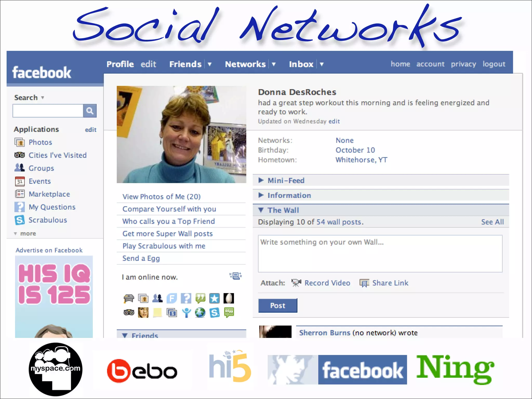
Task: Click the Scrabulous S icon in sidebar
Action: coord(20,220)
